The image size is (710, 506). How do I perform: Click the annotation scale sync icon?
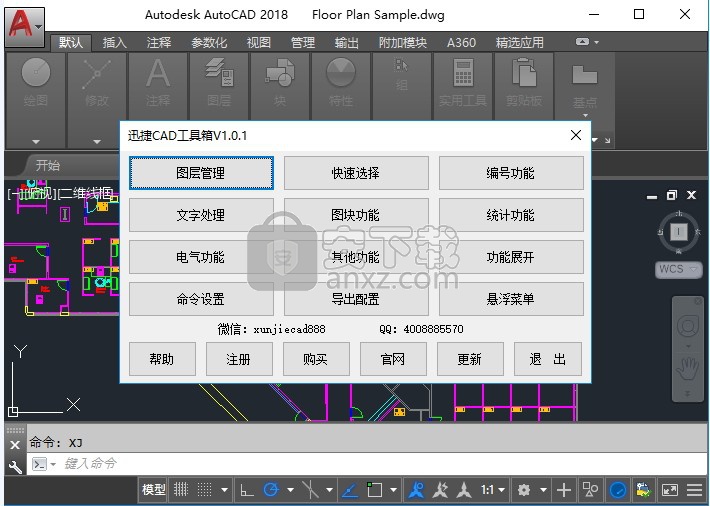point(464,490)
